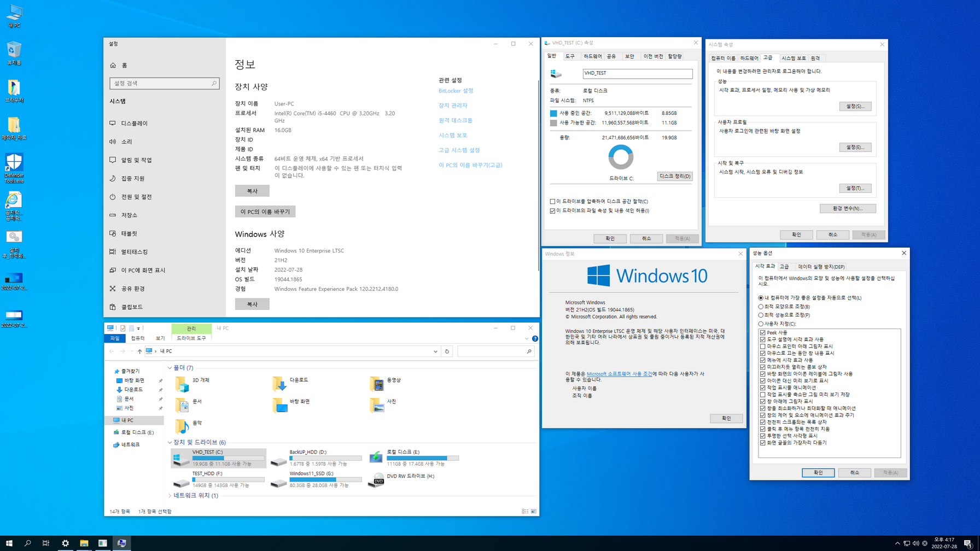Open 디스플레이 in Settings sidebar

(x=164, y=124)
